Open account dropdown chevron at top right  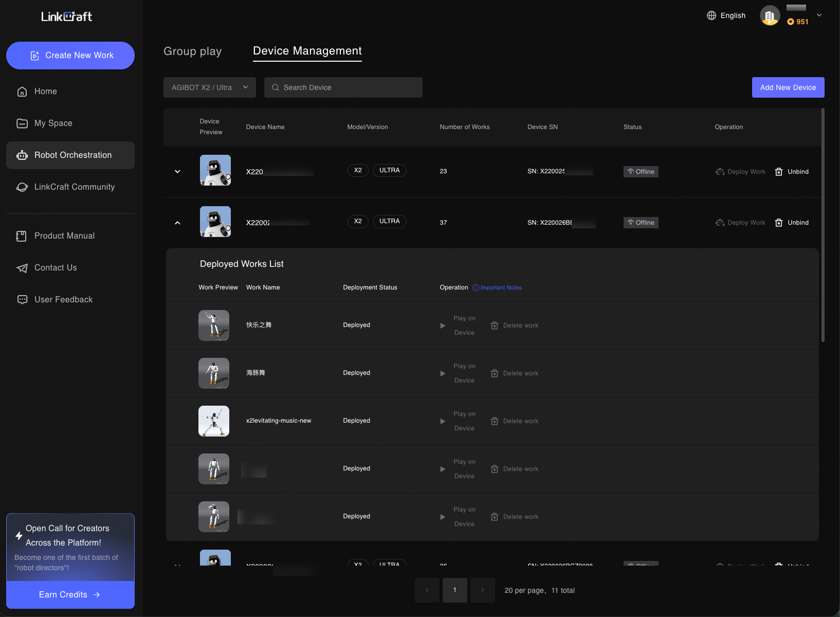tap(819, 15)
